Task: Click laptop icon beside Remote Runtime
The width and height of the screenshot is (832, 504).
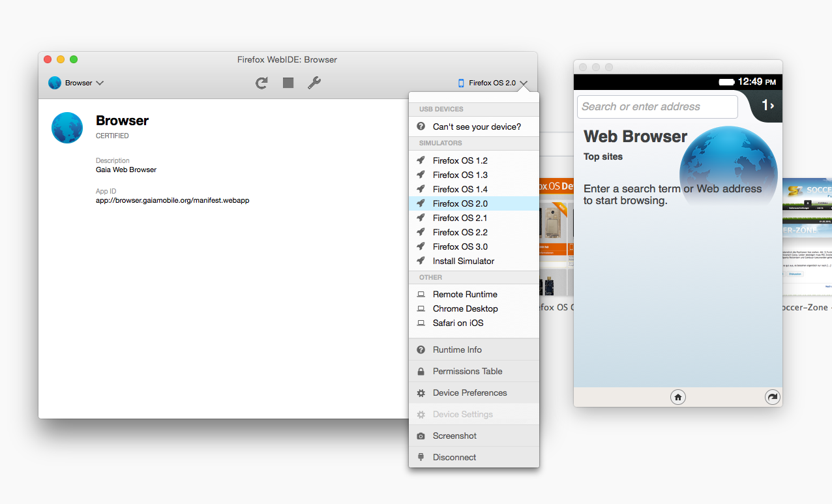Action: click(421, 295)
